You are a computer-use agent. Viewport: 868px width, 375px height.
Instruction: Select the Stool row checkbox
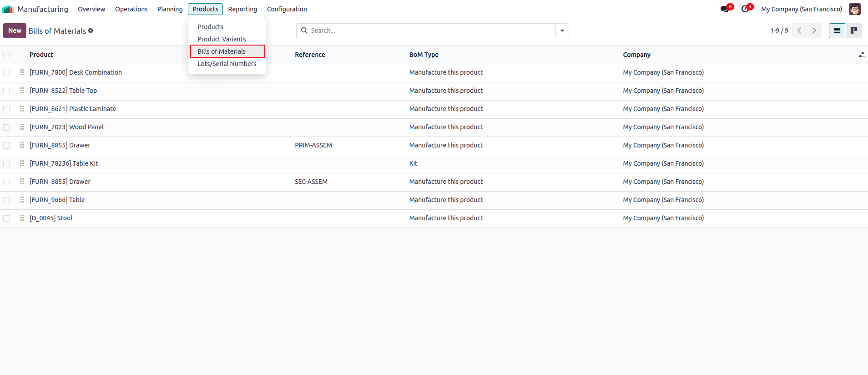[6, 218]
